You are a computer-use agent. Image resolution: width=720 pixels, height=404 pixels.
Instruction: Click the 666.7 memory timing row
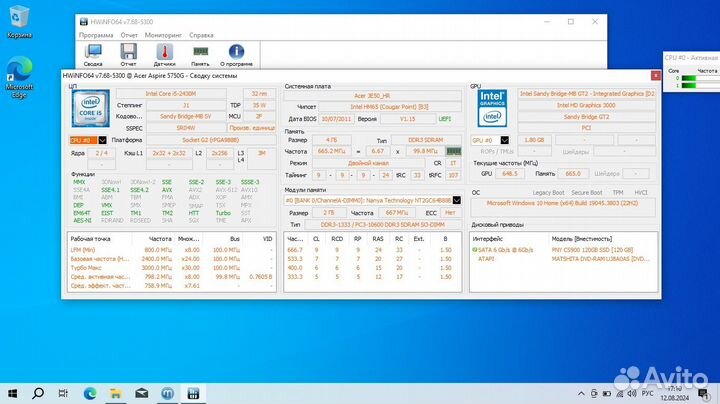[x=372, y=250]
